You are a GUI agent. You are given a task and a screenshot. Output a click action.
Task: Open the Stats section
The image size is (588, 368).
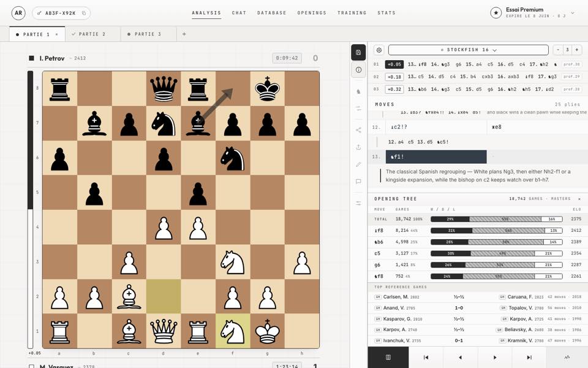click(x=386, y=13)
